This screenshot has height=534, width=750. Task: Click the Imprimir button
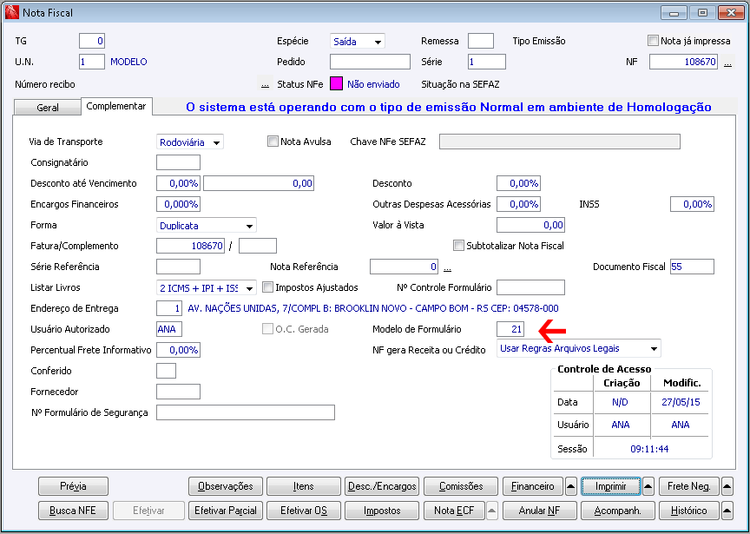point(611,487)
